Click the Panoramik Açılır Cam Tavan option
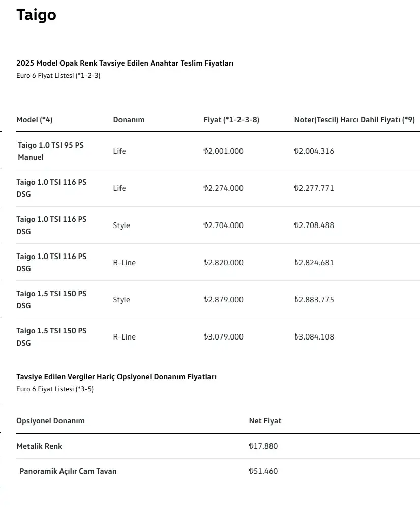Screen dimensions: 420x509 coord(68,471)
